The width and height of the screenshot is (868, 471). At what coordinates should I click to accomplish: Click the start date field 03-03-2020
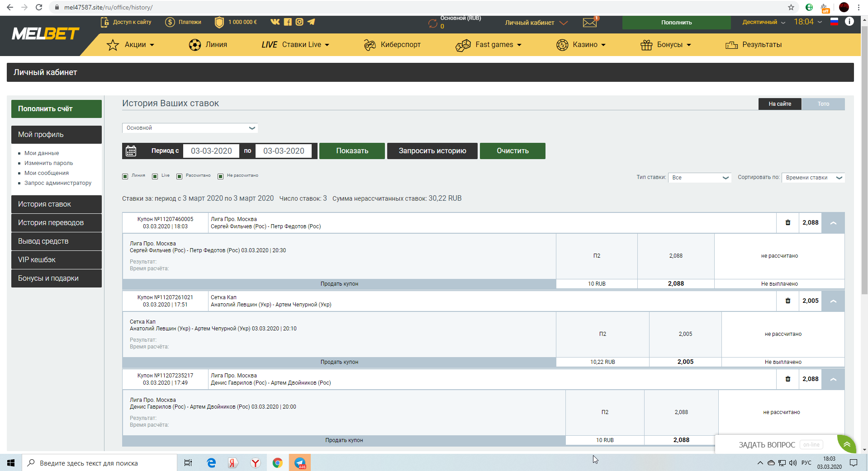click(211, 151)
